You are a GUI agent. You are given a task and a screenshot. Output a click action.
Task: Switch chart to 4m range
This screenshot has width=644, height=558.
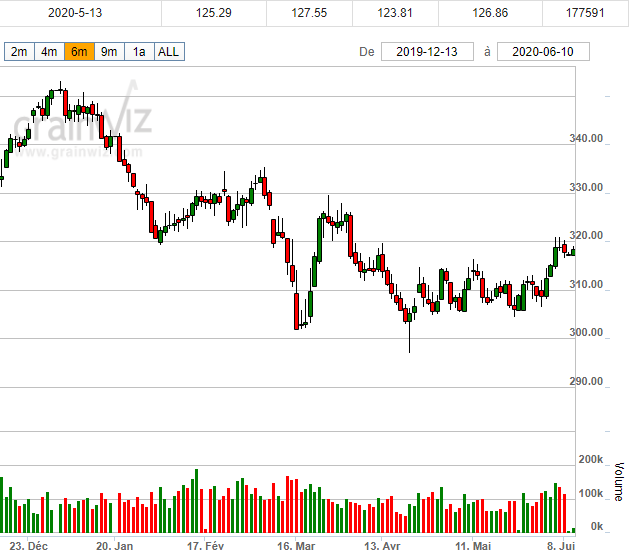click(48, 52)
